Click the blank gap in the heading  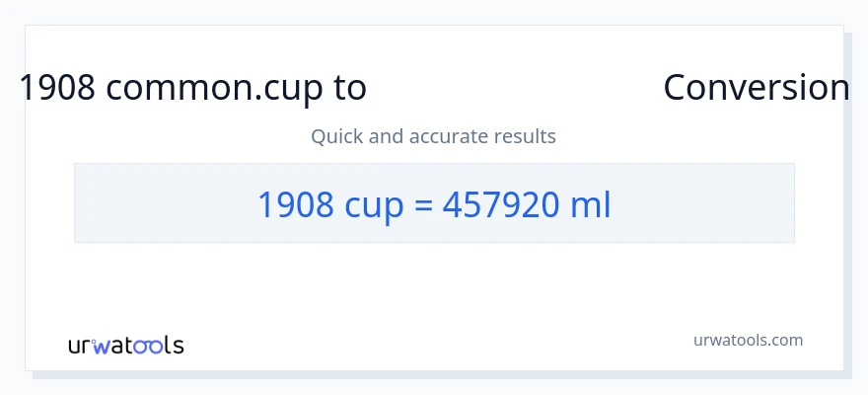(513, 88)
